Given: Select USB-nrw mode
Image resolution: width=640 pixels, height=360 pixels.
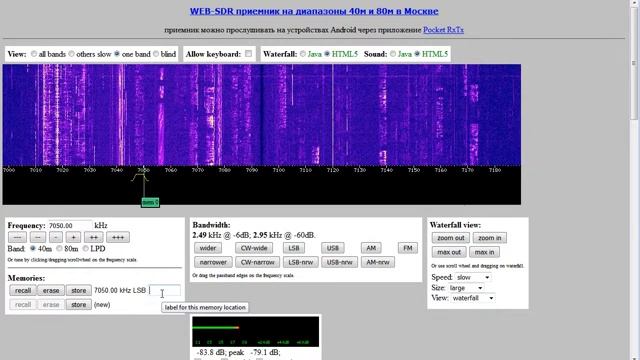Looking at the screenshot, I should click(340, 262).
